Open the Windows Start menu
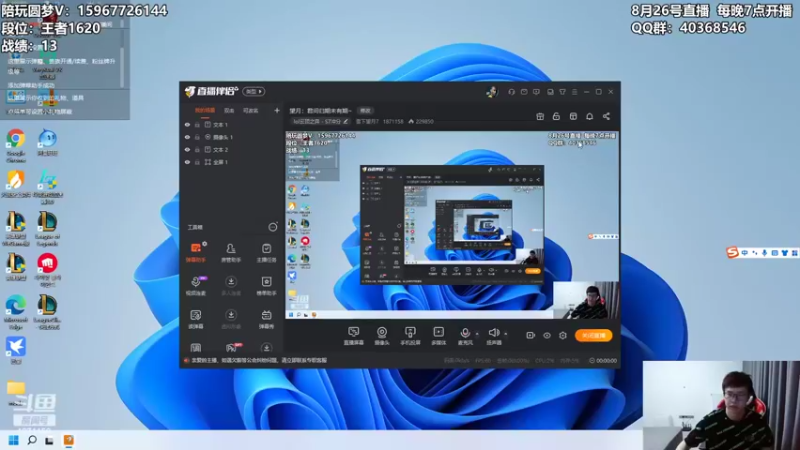Image resolution: width=800 pixels, height=450 pixels. 14,440
